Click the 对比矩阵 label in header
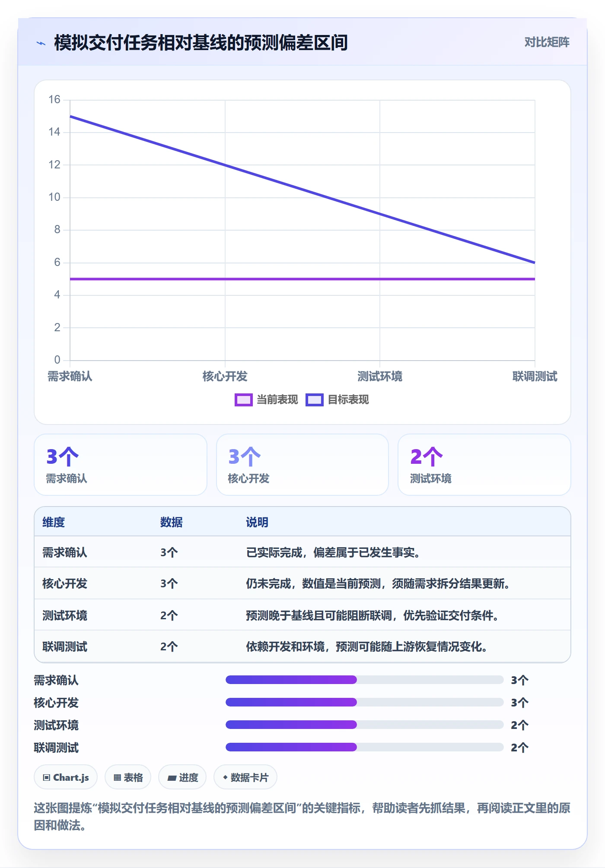 click(x=547, y=42)
